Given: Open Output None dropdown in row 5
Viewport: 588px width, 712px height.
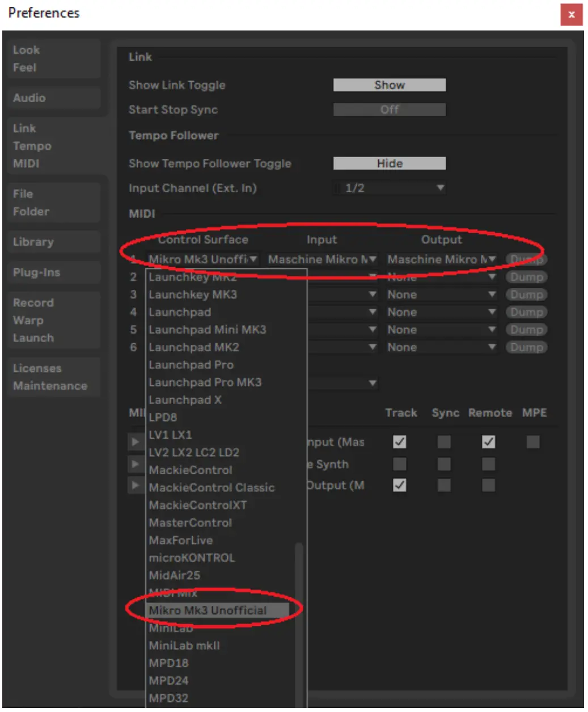Looking at the screenshot, I should click(x=441, y=330).
